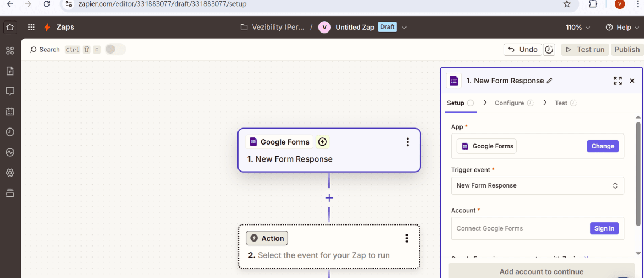Switch to the Configure tab
Screen dimensions: 644x278
509,103
